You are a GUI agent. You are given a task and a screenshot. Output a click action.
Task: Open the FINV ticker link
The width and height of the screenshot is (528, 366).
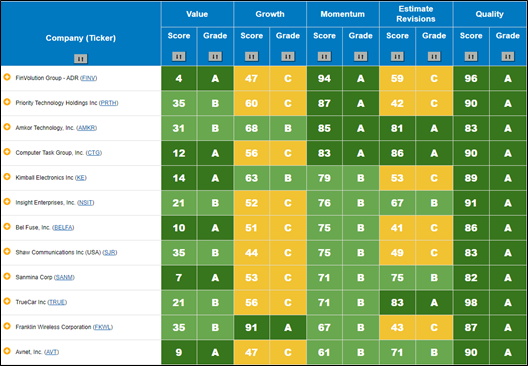89,78
